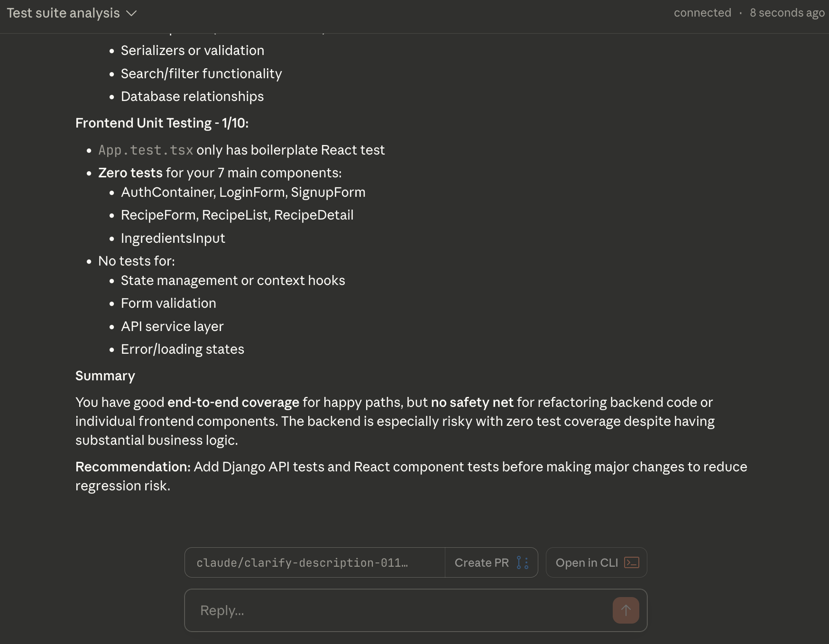This screenshot has height=644, width=829.
Task: Click the Frontend Unit Testing heading
Action: pos(162,123)
